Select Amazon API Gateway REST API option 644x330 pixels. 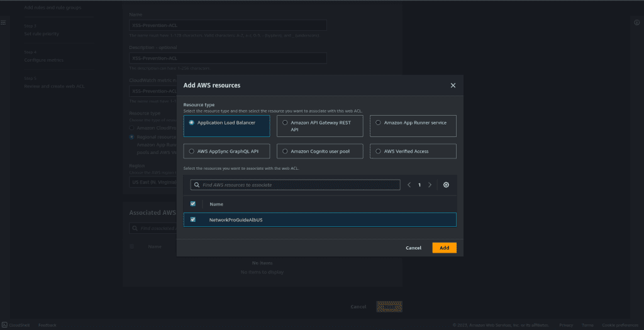tap(320, 126)
